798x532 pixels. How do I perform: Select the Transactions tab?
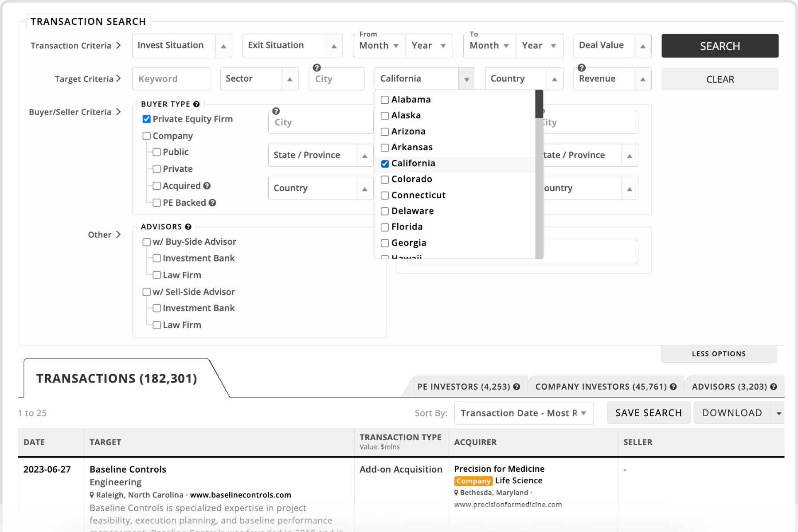[117, 379]
